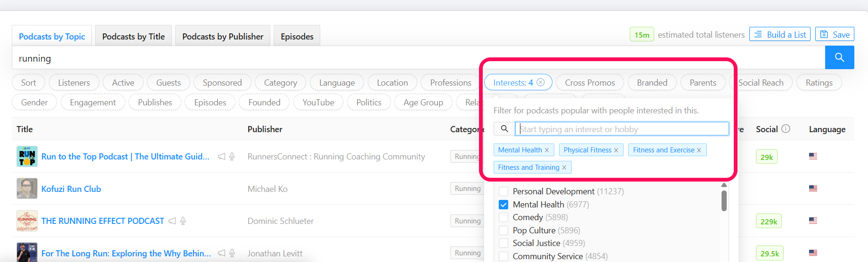This screenshot has width=868, height=262.
Task: Remove the Physical Fitness interest tag
Action: point(616,150)
